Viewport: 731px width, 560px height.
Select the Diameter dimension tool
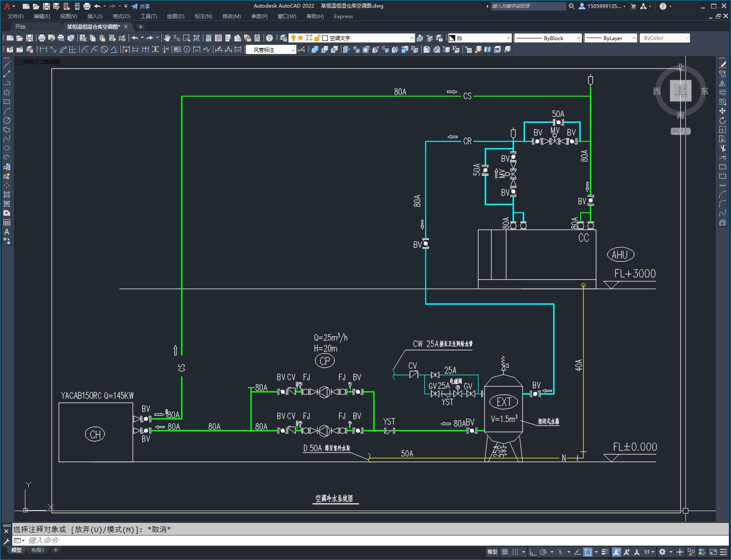click(104, 49)
